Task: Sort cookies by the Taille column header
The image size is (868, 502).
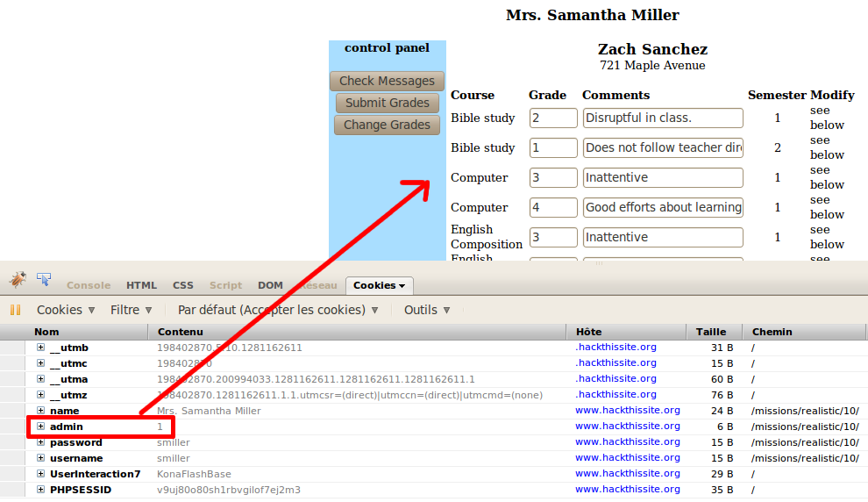Action: click(711, 332)
